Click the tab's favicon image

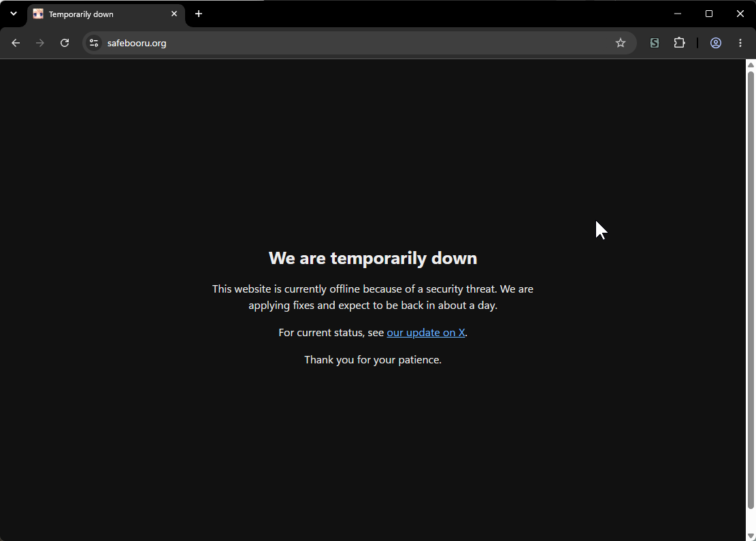pyautogui.click(x=38, y=14)
